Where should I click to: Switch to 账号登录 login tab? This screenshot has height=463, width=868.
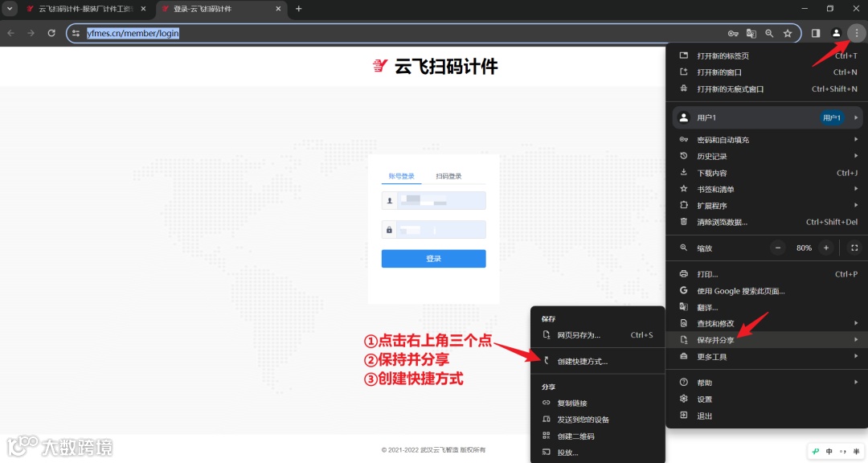coord(401,176)
